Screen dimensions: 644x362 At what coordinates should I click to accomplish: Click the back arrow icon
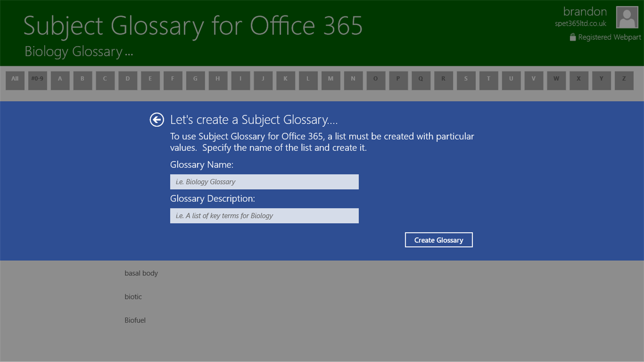tap(157, 120)
